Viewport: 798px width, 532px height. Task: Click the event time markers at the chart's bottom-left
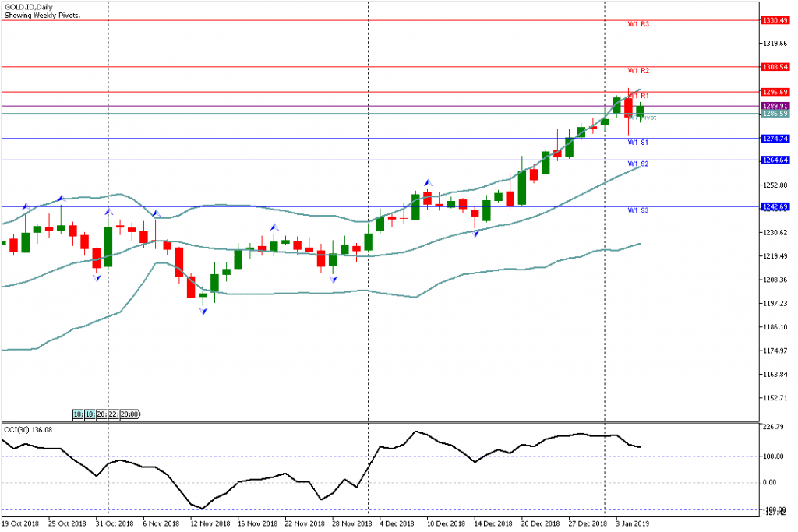click(106, 414)
